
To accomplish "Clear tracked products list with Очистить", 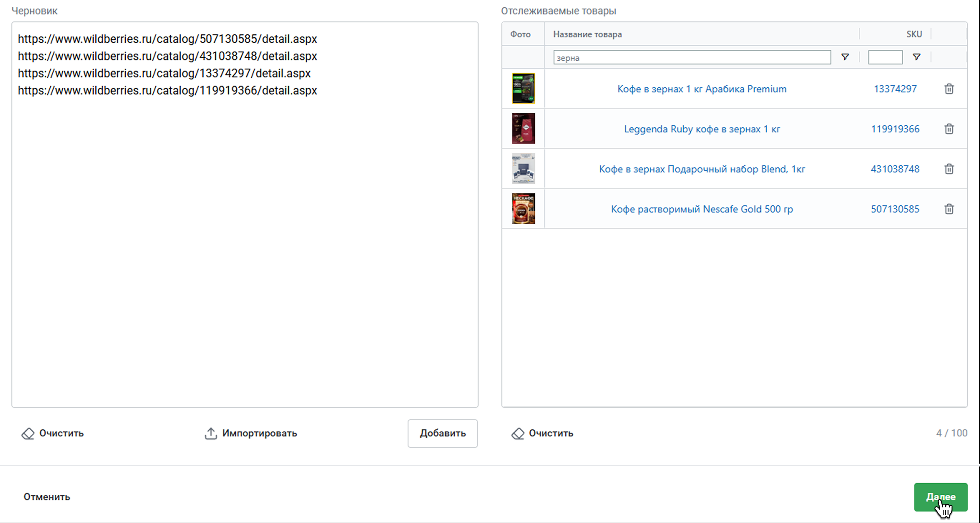I will (x=542, y=433).
